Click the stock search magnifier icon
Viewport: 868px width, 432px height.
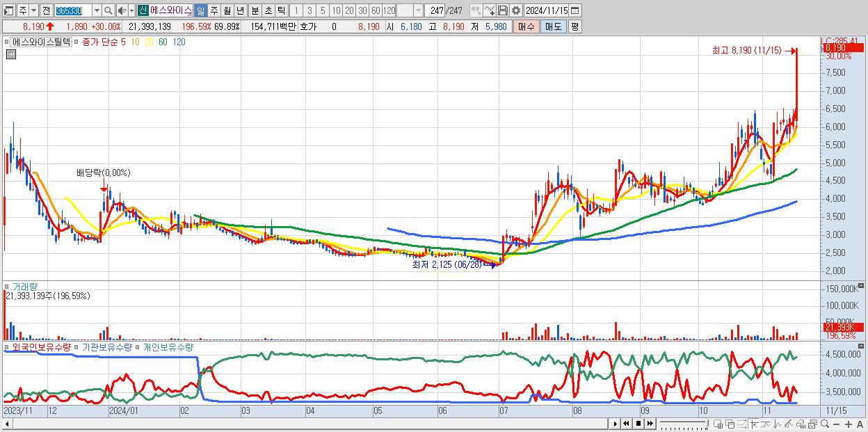tap(108, 10)
